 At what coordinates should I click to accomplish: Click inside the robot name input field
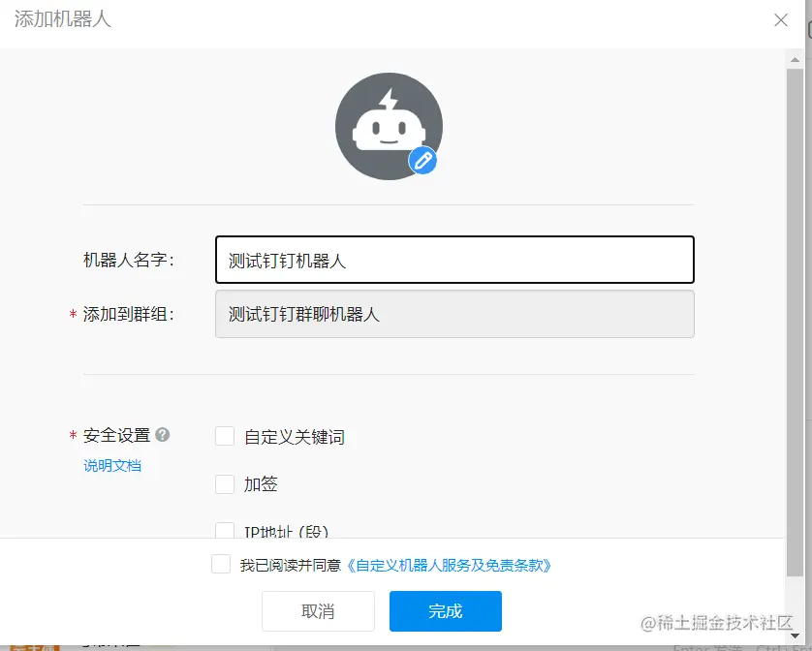pos(453,260)
